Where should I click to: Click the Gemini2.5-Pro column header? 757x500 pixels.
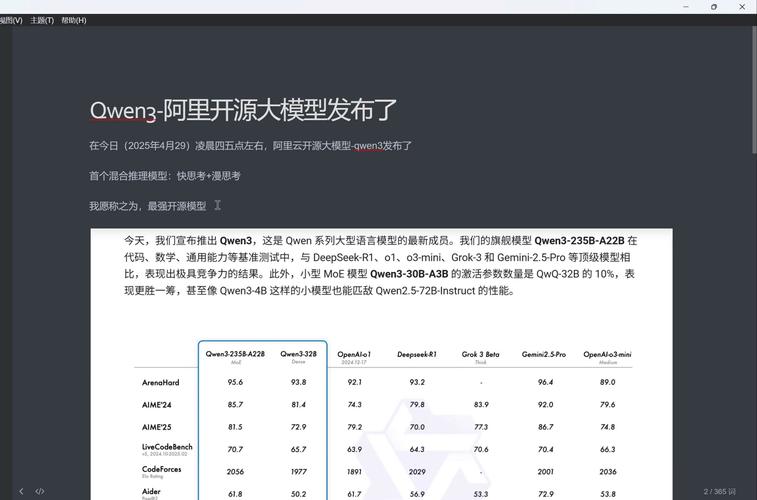tap(544, 354)
